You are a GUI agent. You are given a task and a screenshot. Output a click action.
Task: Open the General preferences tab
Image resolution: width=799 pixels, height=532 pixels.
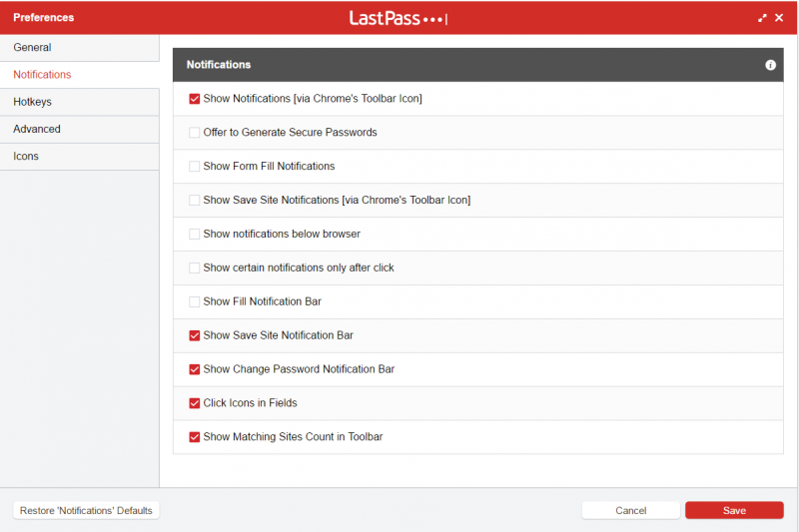pyautogui.click(x=80, y=47)
